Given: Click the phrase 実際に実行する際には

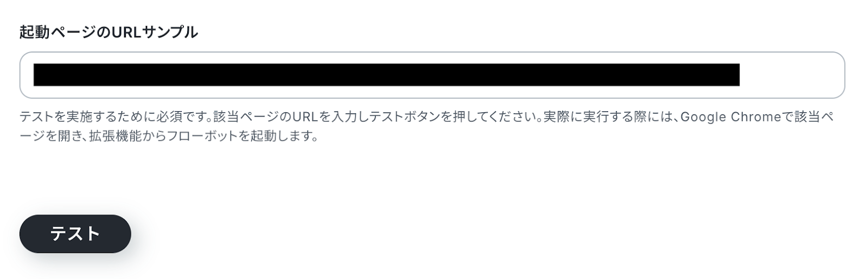Looking at the screenshot, I should (608, 117).
